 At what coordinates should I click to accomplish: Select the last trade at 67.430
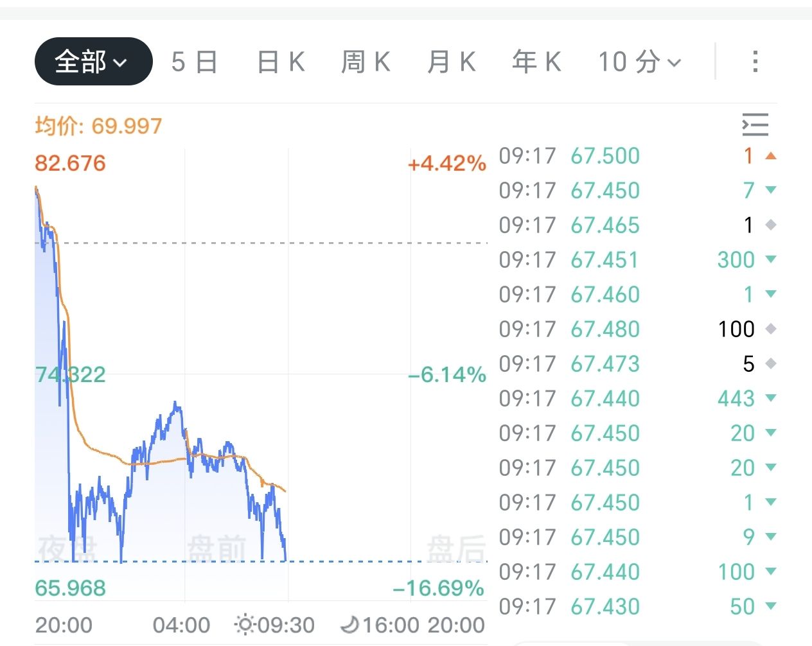point(636,607)
